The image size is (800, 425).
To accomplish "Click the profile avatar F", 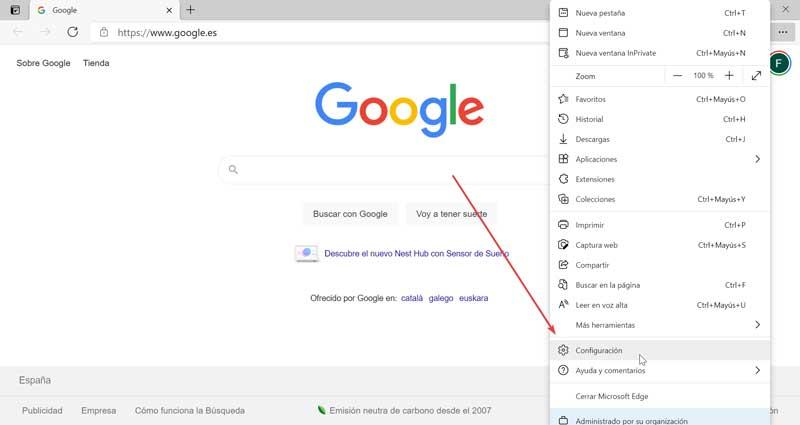I will tap(779, 63).
